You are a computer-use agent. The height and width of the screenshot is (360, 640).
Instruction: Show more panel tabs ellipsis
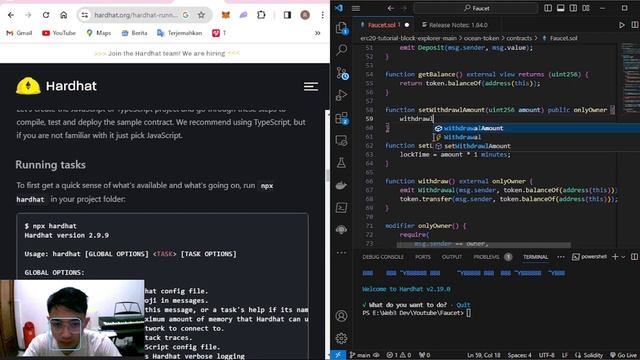pos(561,257)
